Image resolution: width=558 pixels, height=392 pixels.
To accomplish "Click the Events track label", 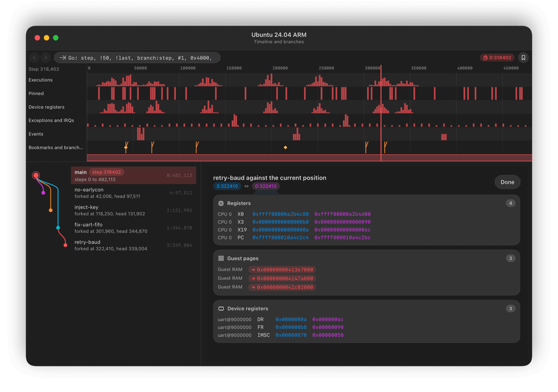I will pos(36,134).
